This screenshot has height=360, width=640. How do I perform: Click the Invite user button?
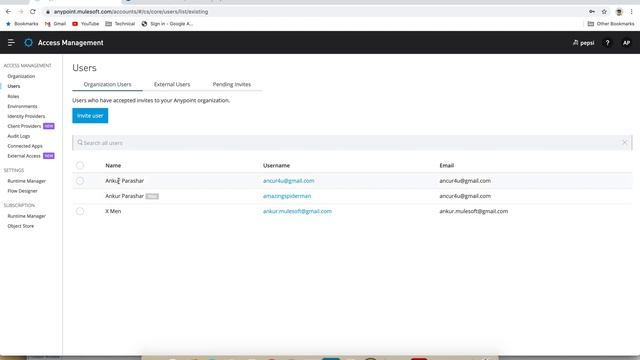click(90, 116)
